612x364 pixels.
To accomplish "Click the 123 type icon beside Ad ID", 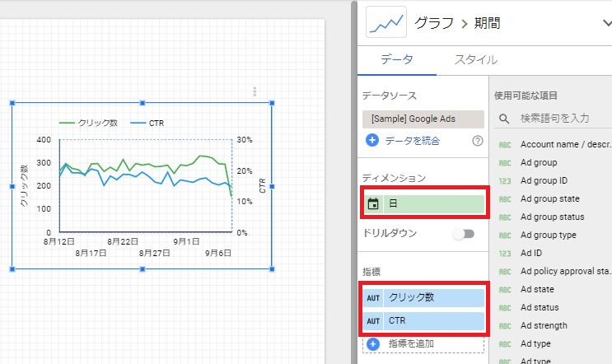I will (505, 254).
